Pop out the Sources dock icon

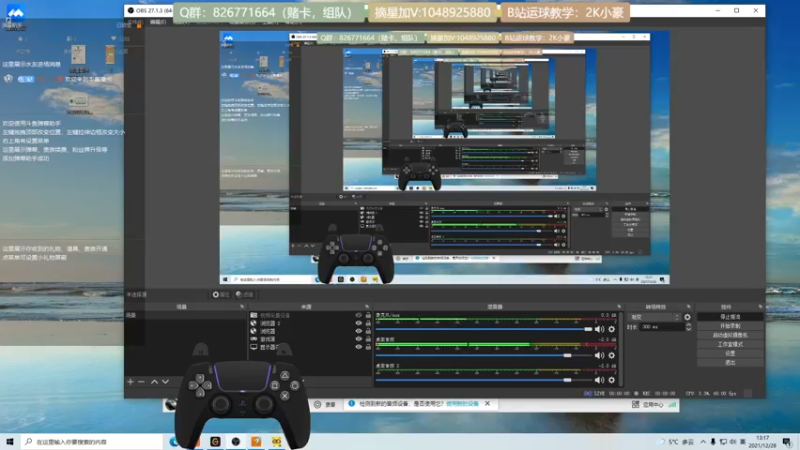[x=367, y=307]
